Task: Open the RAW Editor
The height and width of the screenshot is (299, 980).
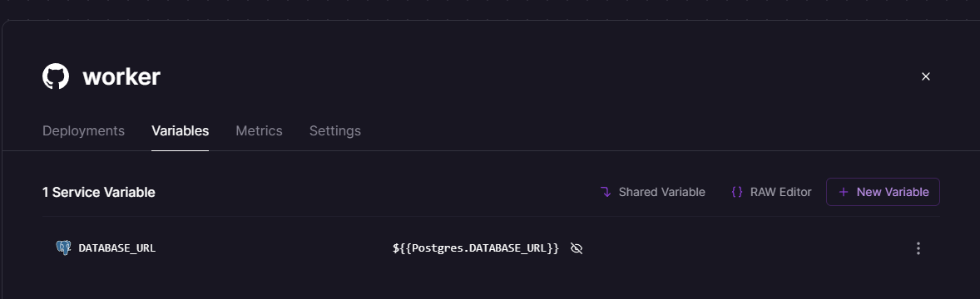Action: tap(771, 192)
